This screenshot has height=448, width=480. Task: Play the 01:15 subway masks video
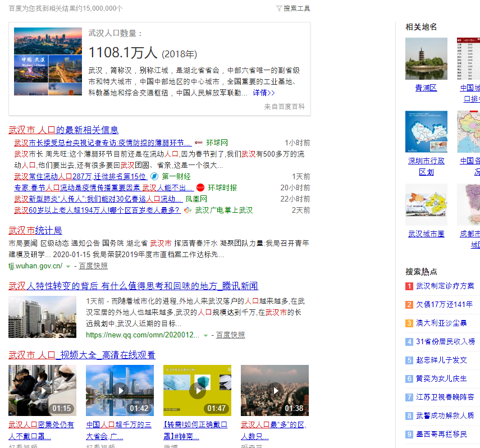(x=42, y=390)
